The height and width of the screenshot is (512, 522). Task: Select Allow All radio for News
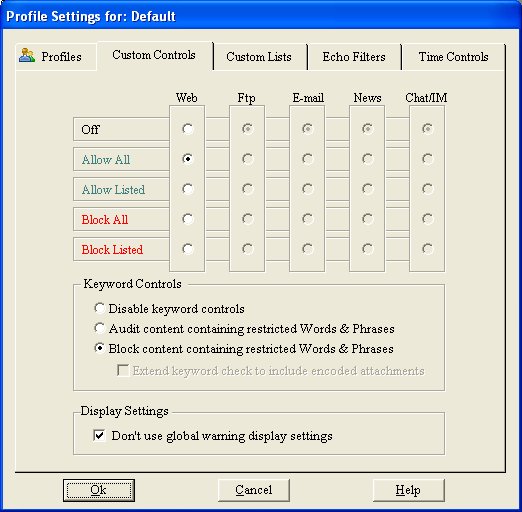point(367,159)
